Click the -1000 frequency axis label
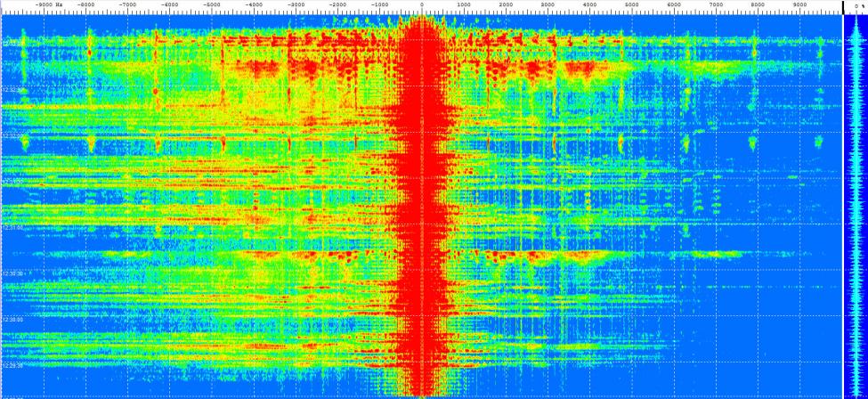 pos(380,4)
